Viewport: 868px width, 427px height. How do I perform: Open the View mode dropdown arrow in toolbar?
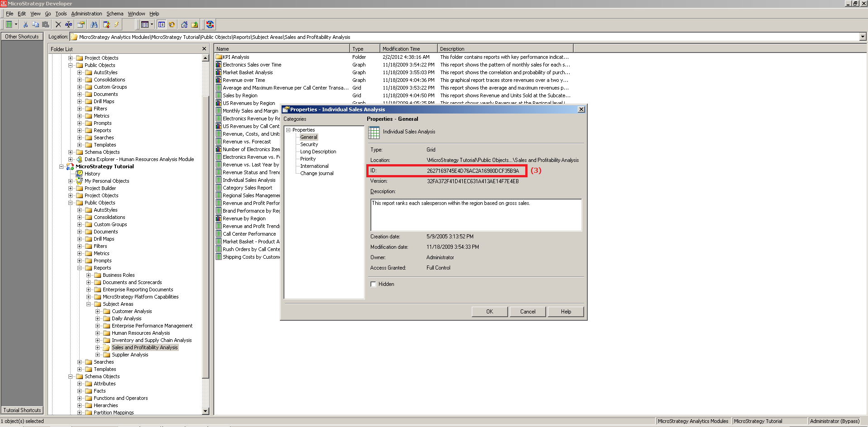pyautogui.click(x=152, y=24)
